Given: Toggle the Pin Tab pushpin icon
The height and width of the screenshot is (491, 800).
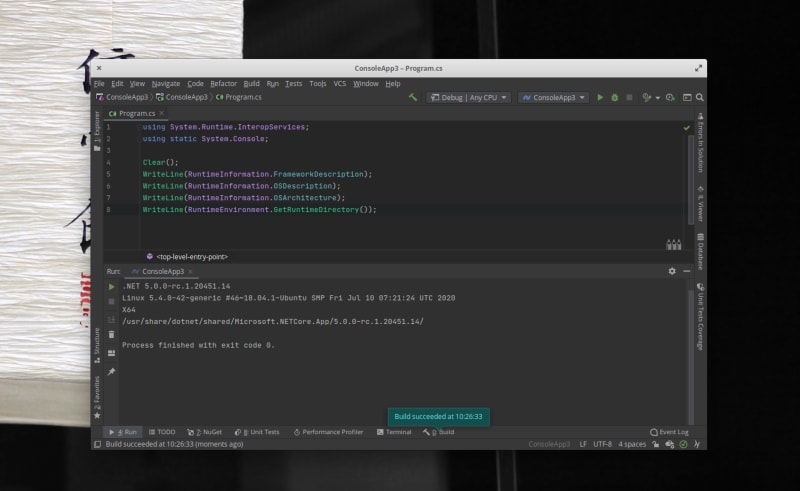Looking at the screenshot, I should click(111, 372).
